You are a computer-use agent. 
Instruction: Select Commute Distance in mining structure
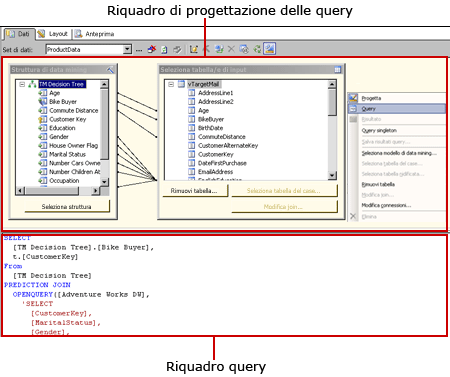[74, 110]
